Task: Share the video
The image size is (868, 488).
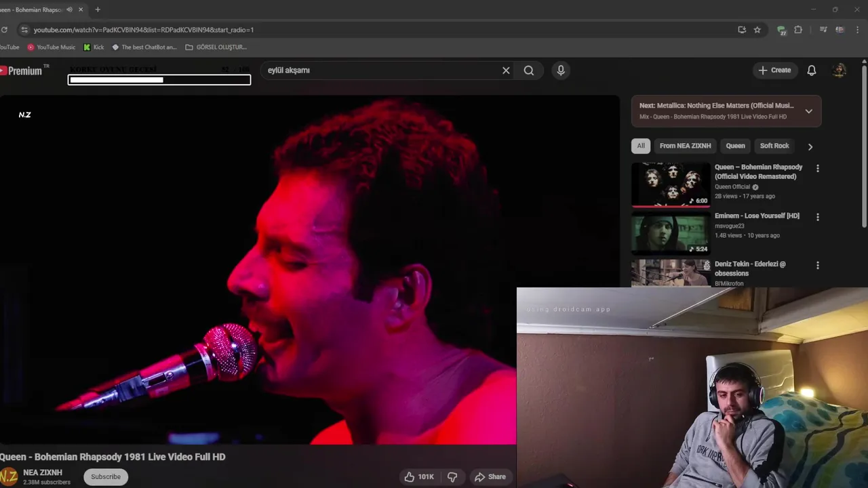Action: [x=491, y=477]
